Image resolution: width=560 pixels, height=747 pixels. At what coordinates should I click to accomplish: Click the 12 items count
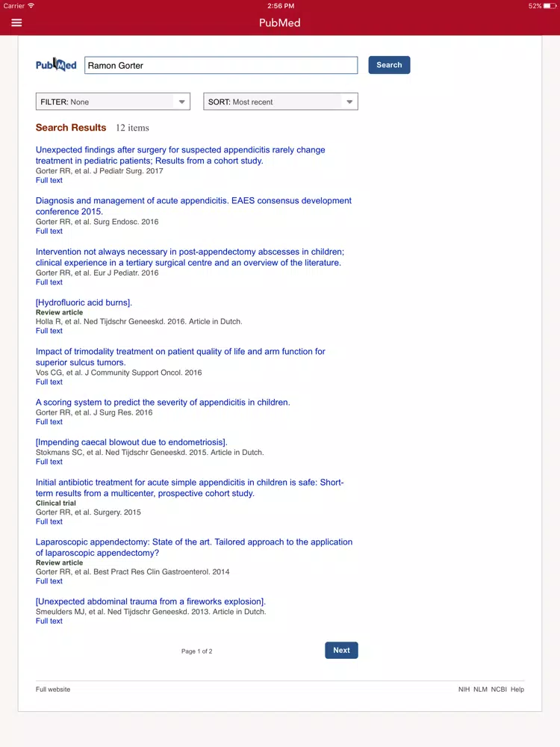pyautogui.click(x=132, y=128)
